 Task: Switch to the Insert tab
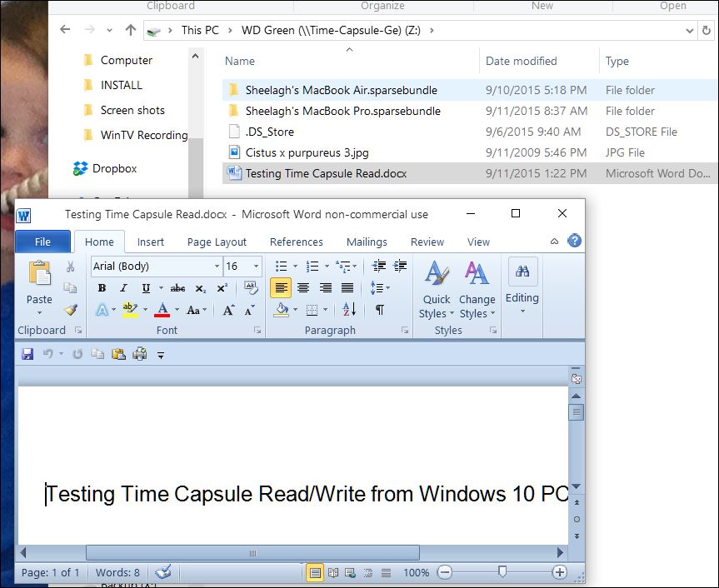click(151, 242)
